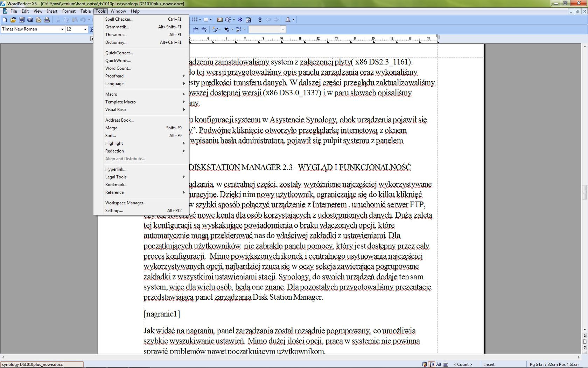Click the Copy icon in toolbar
This screenshot has width=588, height=368.
66,20
